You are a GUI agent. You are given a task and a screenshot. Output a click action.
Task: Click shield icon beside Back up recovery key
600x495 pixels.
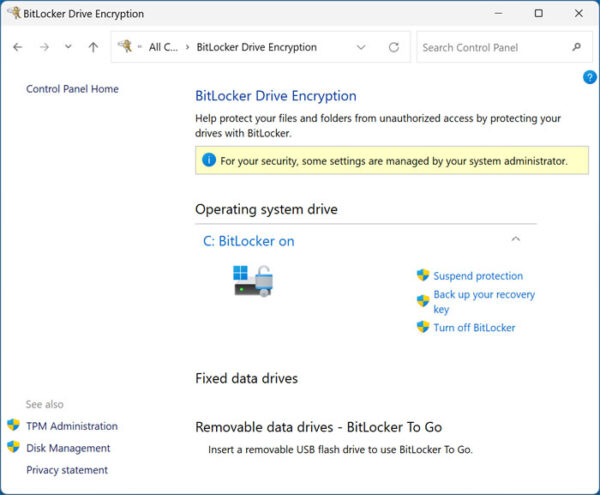[423, 301]
